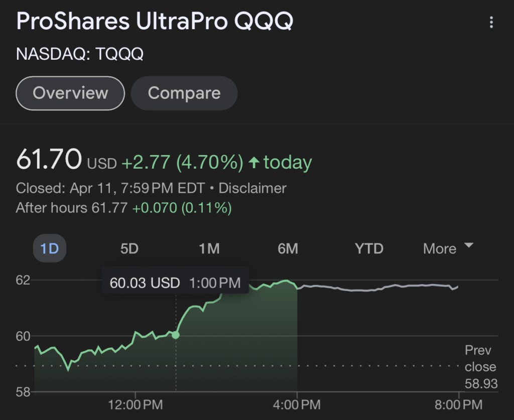The image size is (514, 420).
Task: Click the 4:00 PM axis label
Action: coord(297,404)
